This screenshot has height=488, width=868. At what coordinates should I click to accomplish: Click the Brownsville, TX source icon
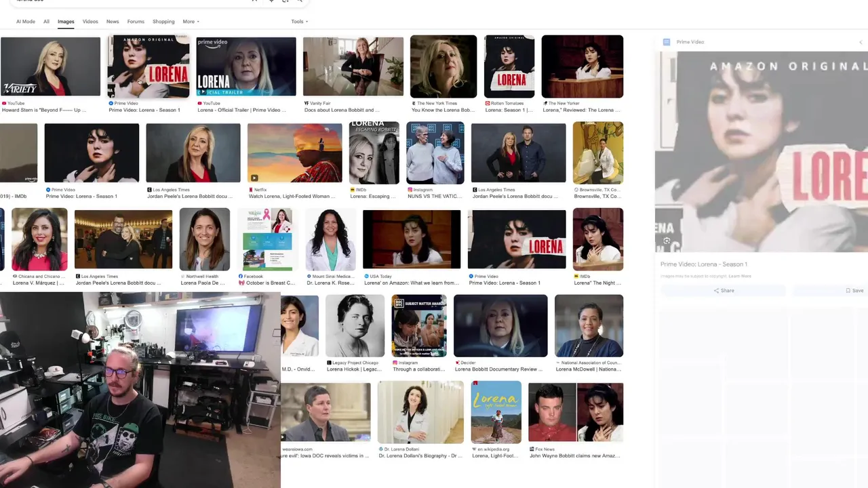[576, 190]
